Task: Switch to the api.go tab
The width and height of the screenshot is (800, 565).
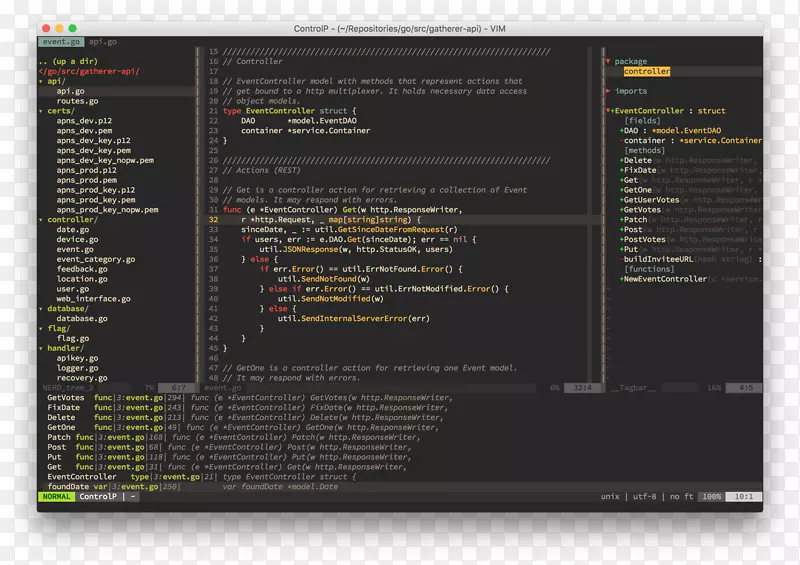Action: (102, 42)
